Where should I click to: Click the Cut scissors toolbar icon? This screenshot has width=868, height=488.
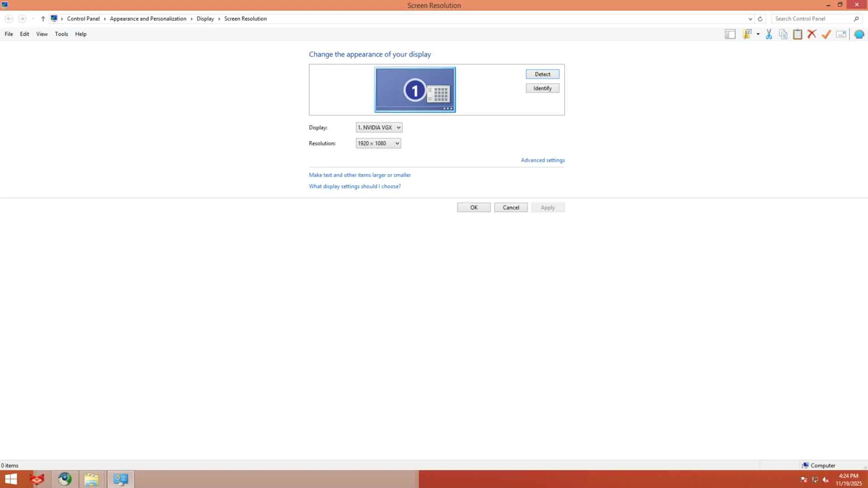click(x=769, y=34)
